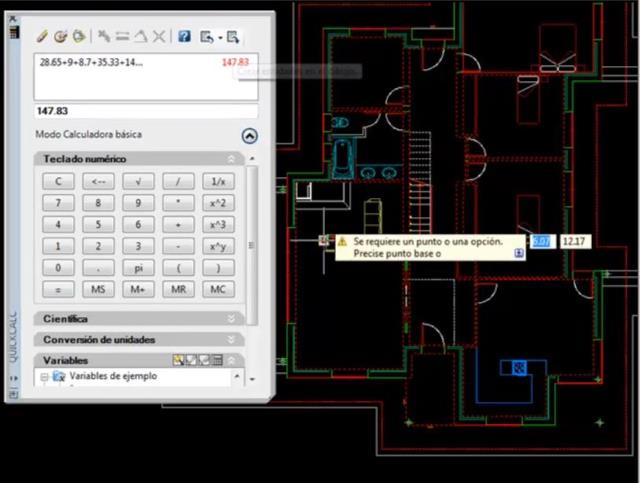
Task: Click the Angle of Line triangle icon
Action: [x=140, y=37]
